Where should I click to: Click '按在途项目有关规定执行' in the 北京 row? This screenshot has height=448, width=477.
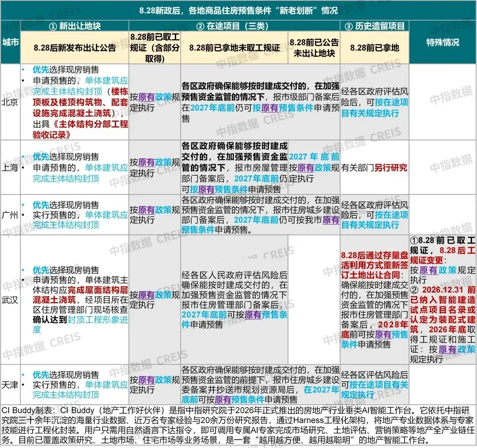pyautogui.click(x=375, y=108)
